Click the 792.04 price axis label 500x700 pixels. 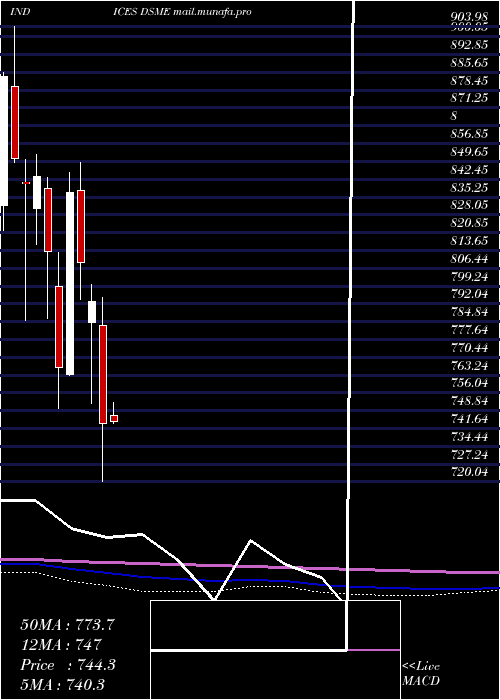click(x=468, y=294)
